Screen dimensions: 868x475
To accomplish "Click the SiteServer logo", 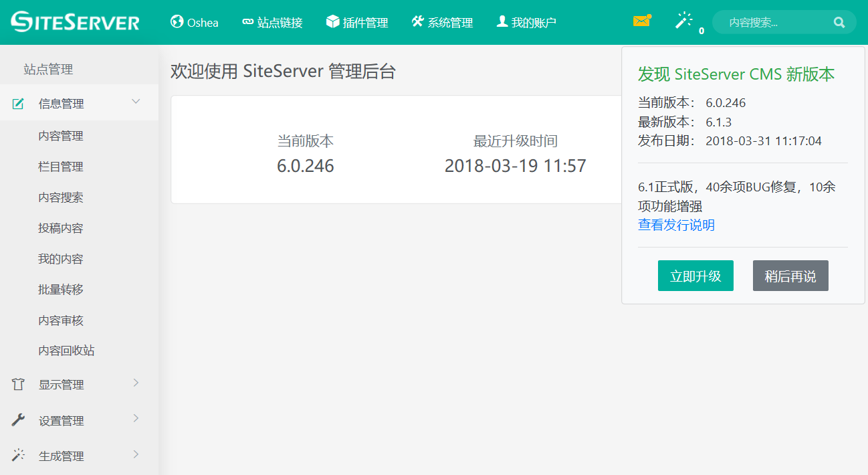I will 76,21.
